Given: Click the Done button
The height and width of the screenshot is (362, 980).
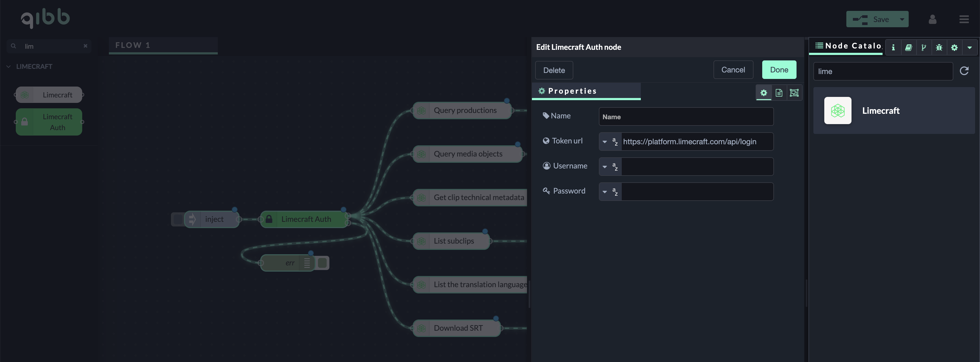Looking at the screenshot, I should point(779,70).
